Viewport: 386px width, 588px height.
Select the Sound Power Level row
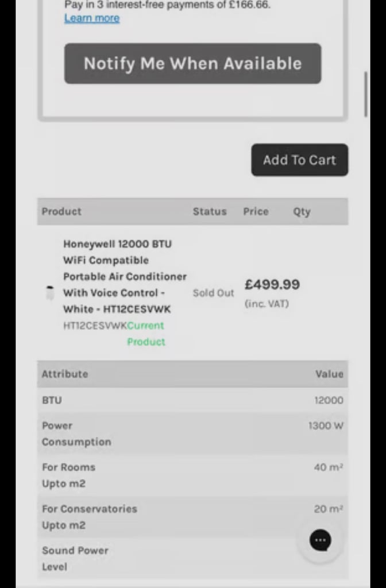pos(192,558)
